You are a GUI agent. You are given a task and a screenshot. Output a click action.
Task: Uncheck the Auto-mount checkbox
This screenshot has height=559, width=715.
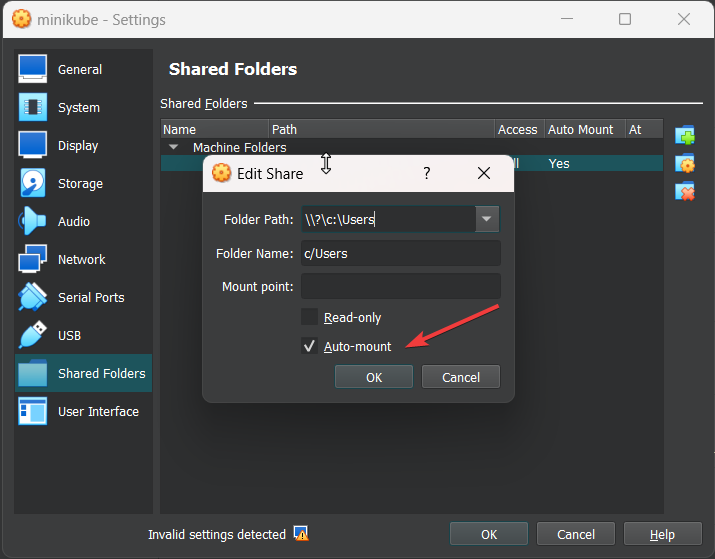click(310, 346)
